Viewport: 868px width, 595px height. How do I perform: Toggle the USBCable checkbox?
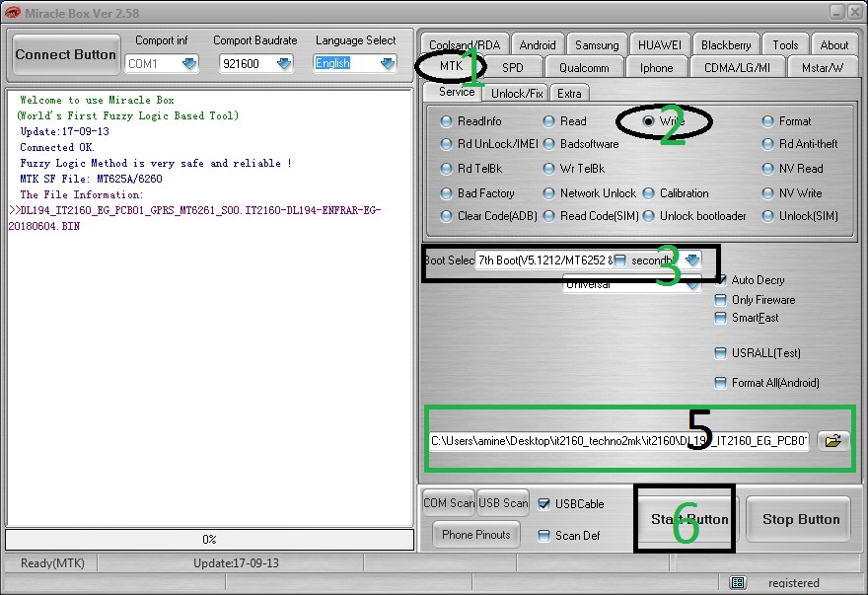(x=544, y=504)
